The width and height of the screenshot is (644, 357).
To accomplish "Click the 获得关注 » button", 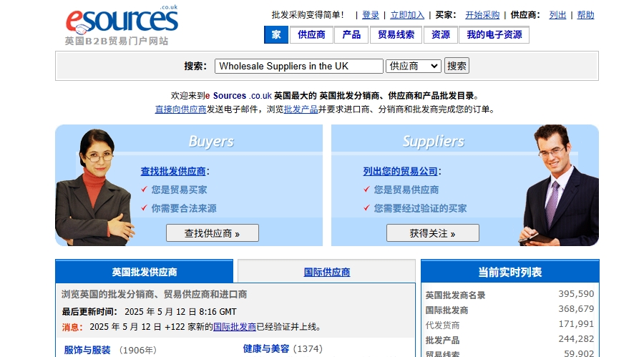I will pyautogui.click(x=432, y=233).
